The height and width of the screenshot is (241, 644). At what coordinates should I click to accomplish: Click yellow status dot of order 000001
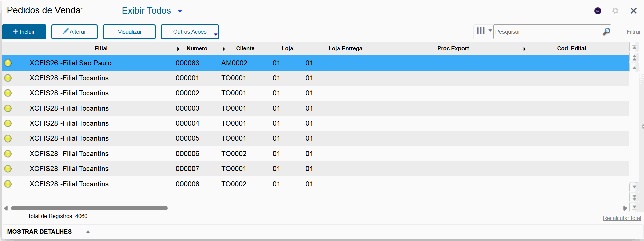click(x=8, y=78)
